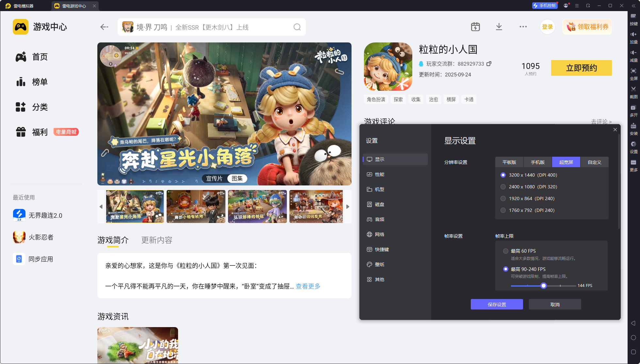Screen dimensions: 640x364
Task: Open the calendar reservation icon
Action: click(475, 27)
